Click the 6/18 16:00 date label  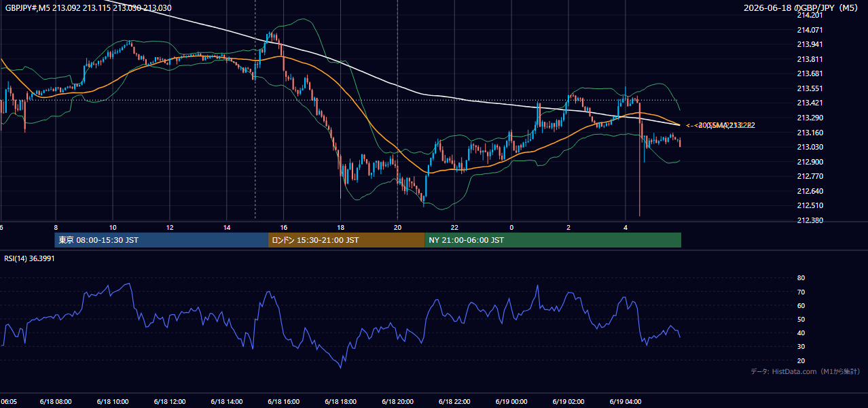tap(284, 401)
